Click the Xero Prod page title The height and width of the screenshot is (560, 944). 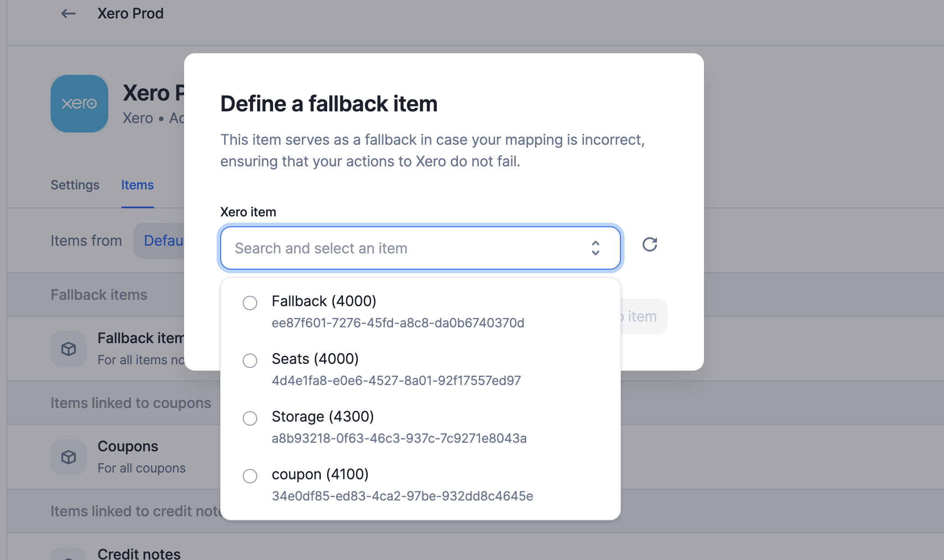[x=130, y=14]
